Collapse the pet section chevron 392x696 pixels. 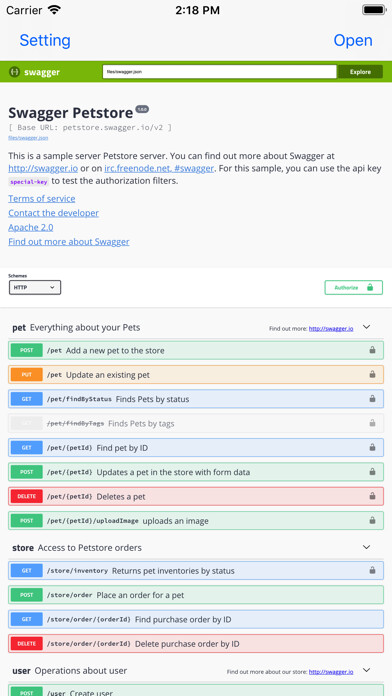point(366,327)
